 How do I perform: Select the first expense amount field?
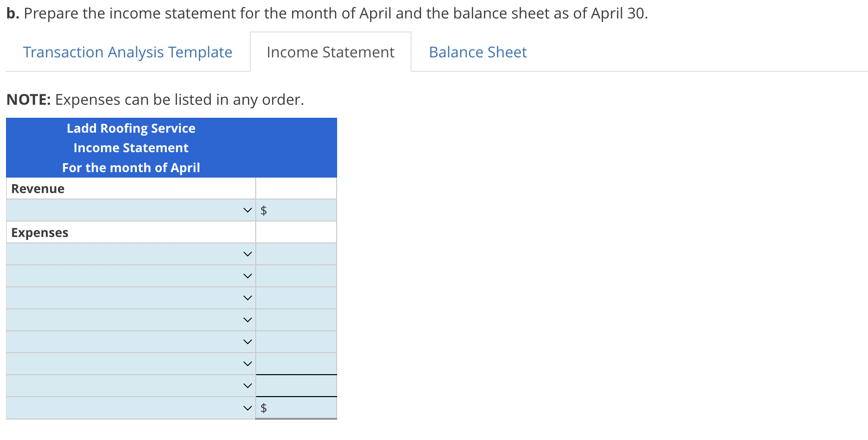pos(296,253)
